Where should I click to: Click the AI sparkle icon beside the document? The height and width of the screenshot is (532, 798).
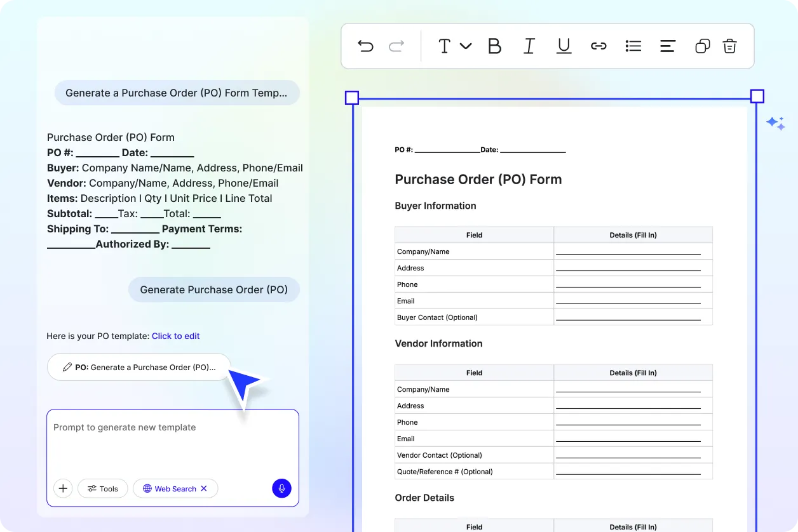pos(775,123)
